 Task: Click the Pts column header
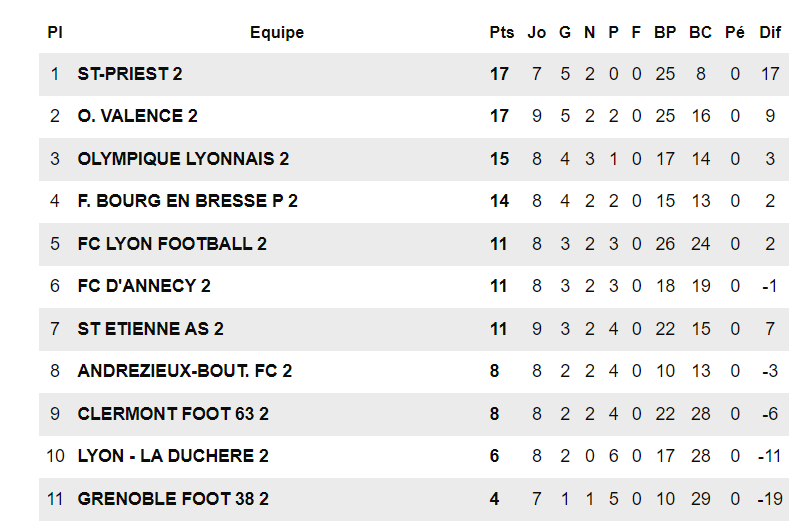click(x=502, y=33)
